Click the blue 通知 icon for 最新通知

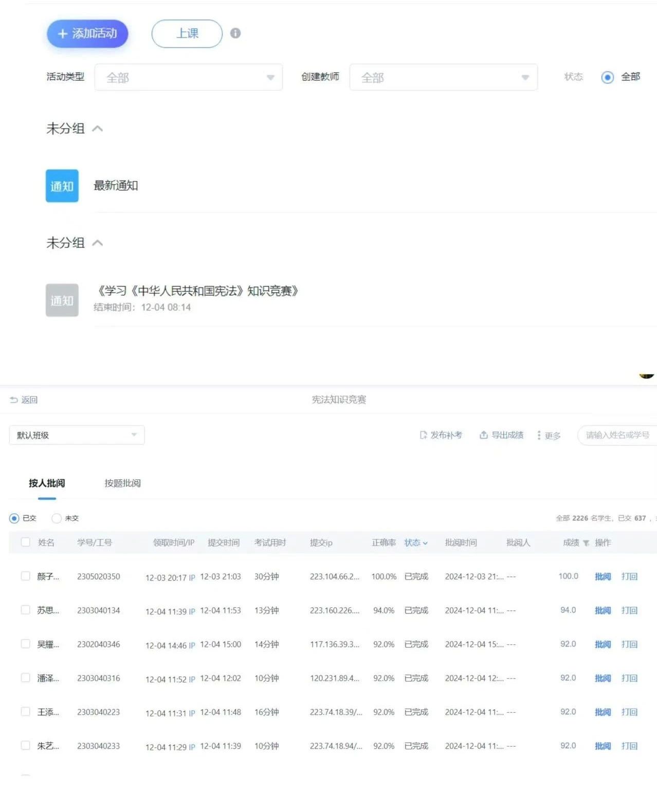point(62,186)
